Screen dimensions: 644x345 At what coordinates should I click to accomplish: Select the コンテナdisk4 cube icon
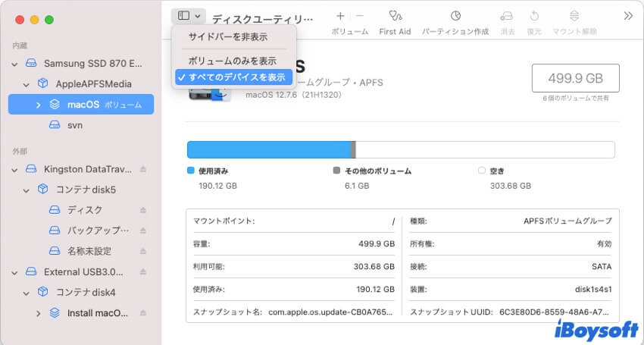point(42,292)
